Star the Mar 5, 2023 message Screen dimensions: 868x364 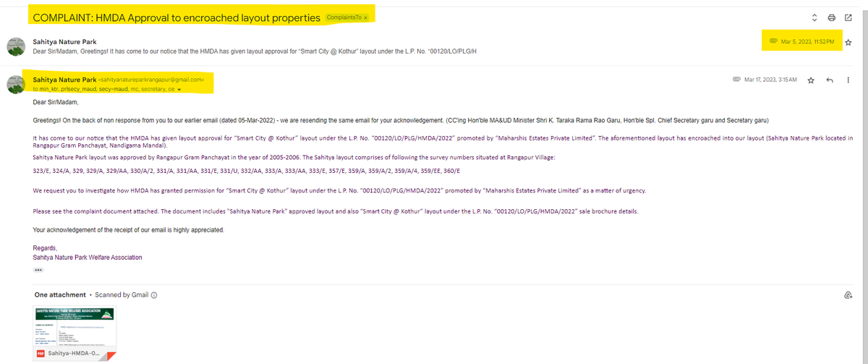click(848, 42)
